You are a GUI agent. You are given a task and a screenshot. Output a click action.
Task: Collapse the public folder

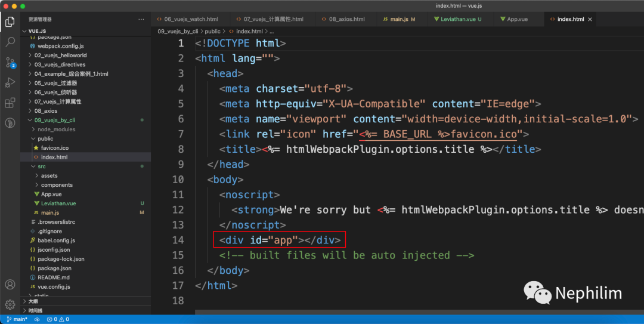point(45,138)
